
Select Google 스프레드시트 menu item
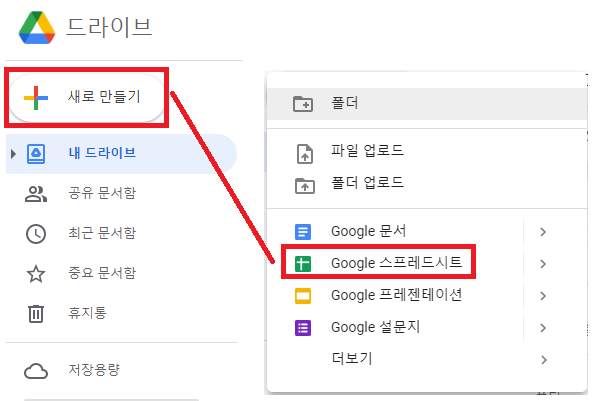tap(427, 263)
